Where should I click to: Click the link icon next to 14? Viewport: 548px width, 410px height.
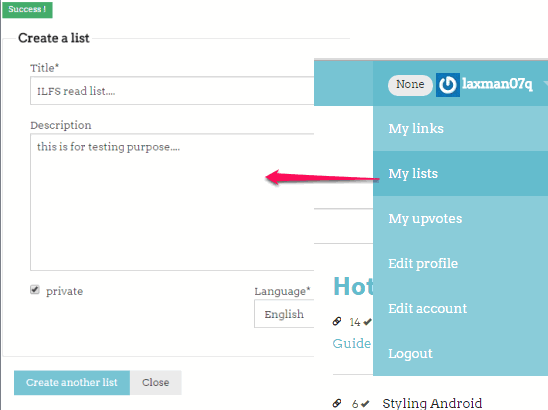337,321
